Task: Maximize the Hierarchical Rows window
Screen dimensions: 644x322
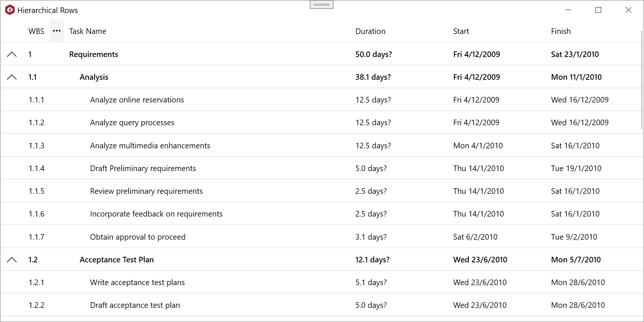Action: click(598, 10)
